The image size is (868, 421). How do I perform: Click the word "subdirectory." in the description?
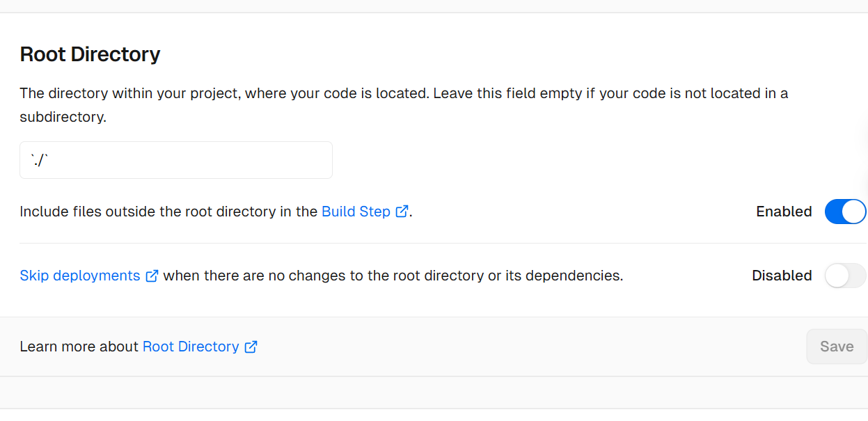pos(63,117)
